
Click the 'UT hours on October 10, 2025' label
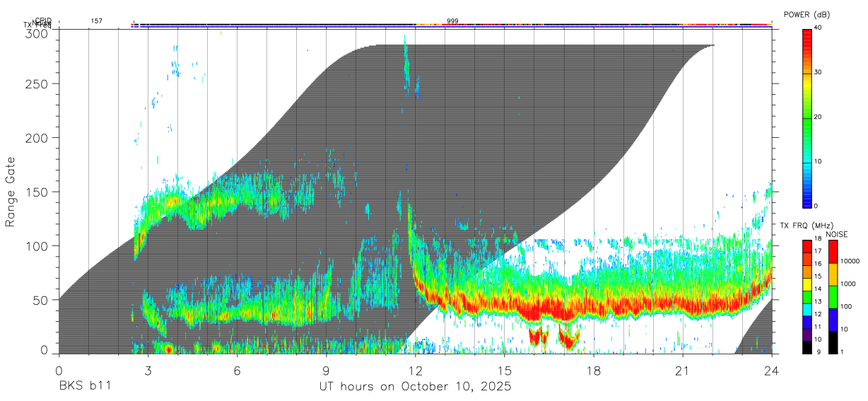pyautogui.click(x=415, y=387)
